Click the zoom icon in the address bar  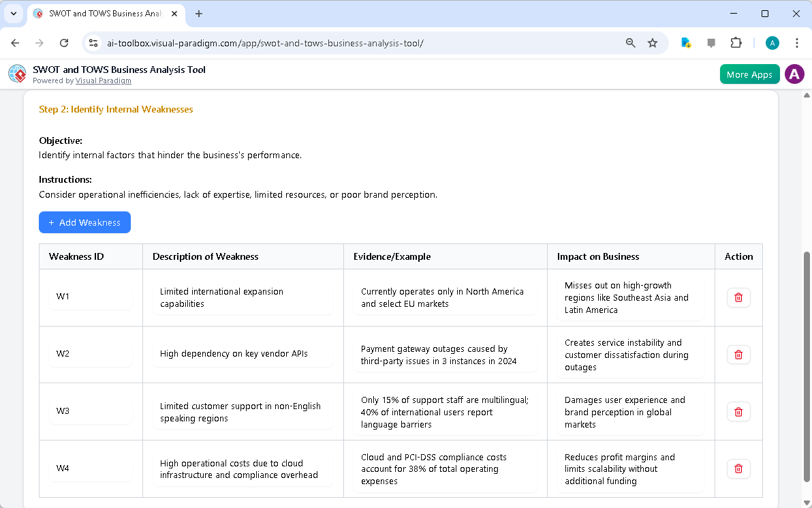[x=630, y=42]
